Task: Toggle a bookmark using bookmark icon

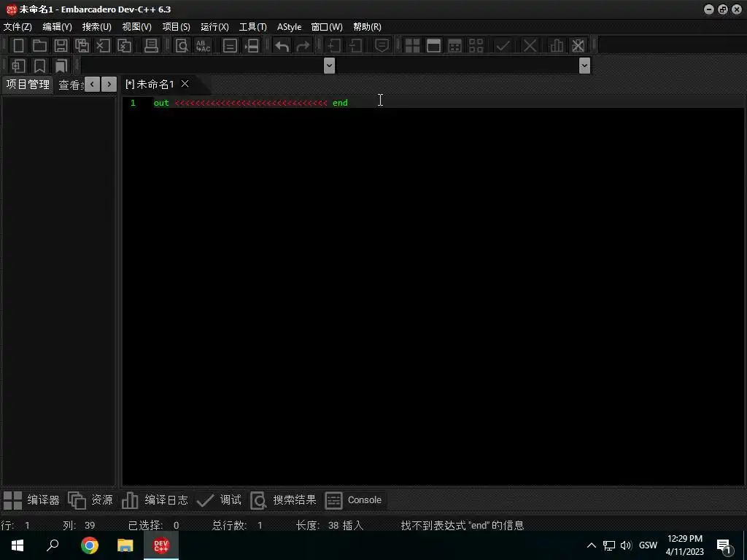Action: pos(39,66)
